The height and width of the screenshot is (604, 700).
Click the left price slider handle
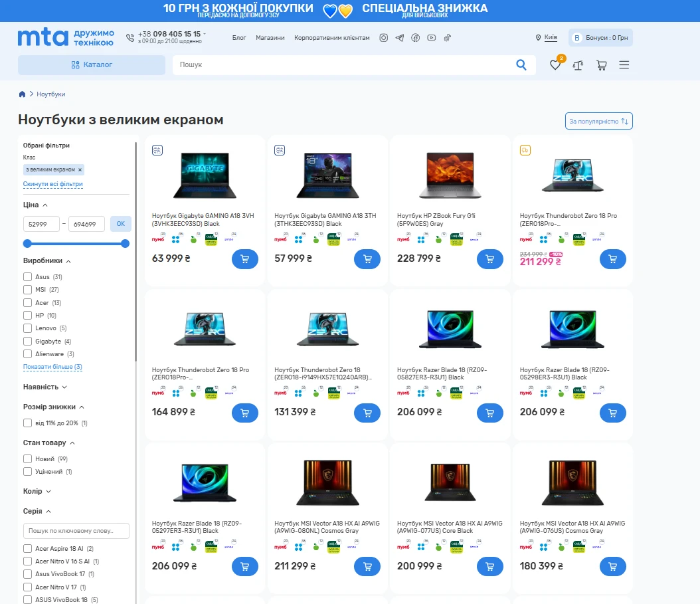[x=27, y=243]
